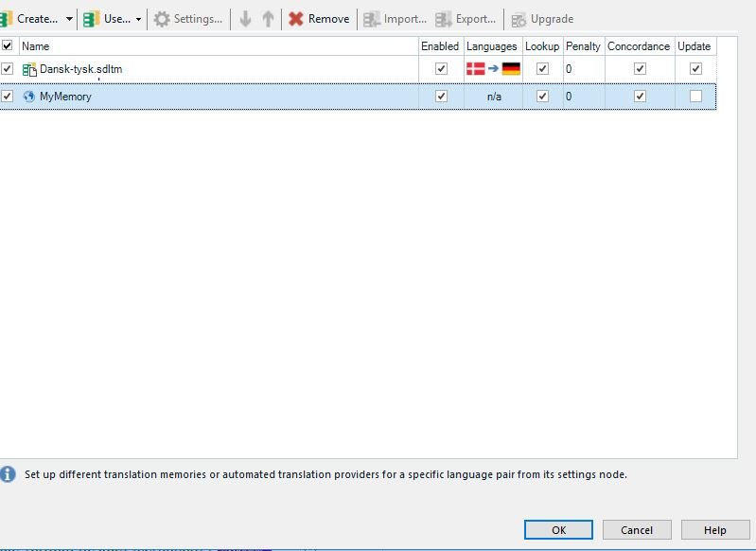This screenshot has width=756, height=551.
Task: Click the Settings... text label
Action: (x=198, y=19)
